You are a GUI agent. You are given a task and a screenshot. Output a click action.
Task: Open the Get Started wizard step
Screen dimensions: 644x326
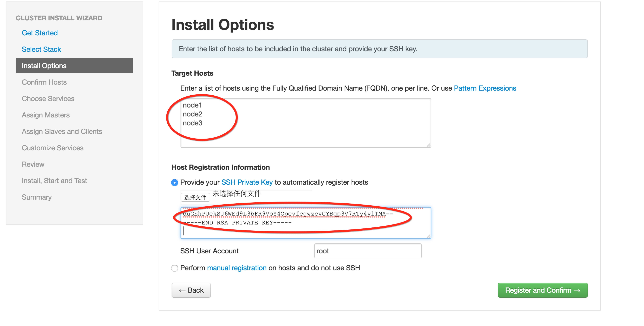40,33
